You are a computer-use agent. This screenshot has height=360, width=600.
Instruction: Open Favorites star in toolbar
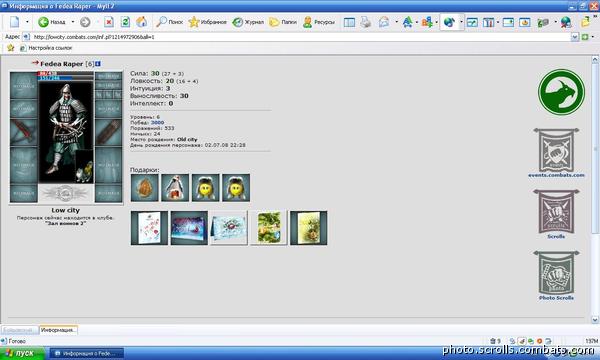click(x=207, y=22)
